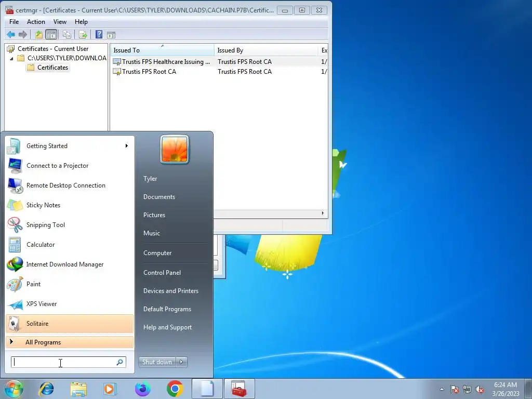Open Documents from Start menu
The image size is (532, 399).
[x=159, y=197]
